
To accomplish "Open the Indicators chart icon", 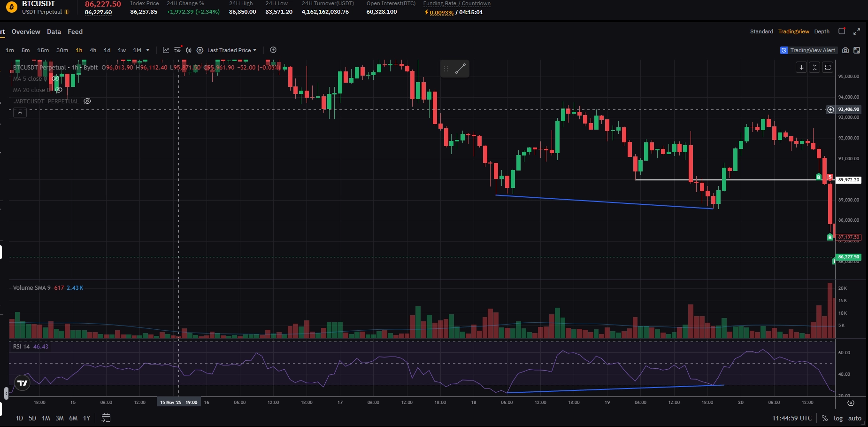I will coord(166,50).
